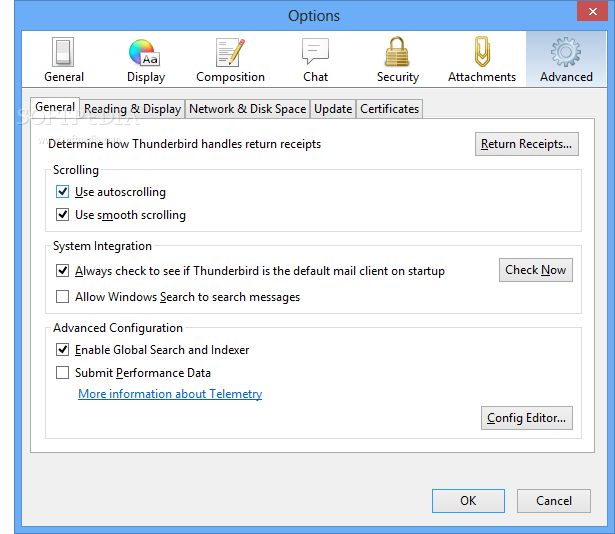
Task: Open the Security padlock category
Action: [397, 60]
